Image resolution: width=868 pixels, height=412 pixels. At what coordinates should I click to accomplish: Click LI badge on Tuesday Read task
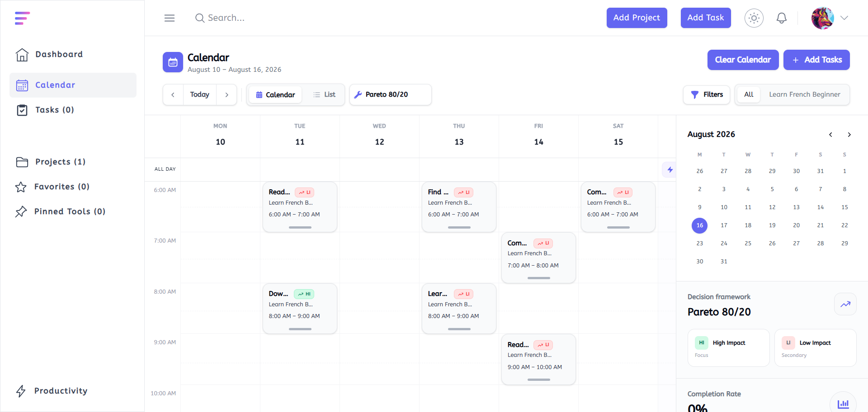[x=305, y=192]
